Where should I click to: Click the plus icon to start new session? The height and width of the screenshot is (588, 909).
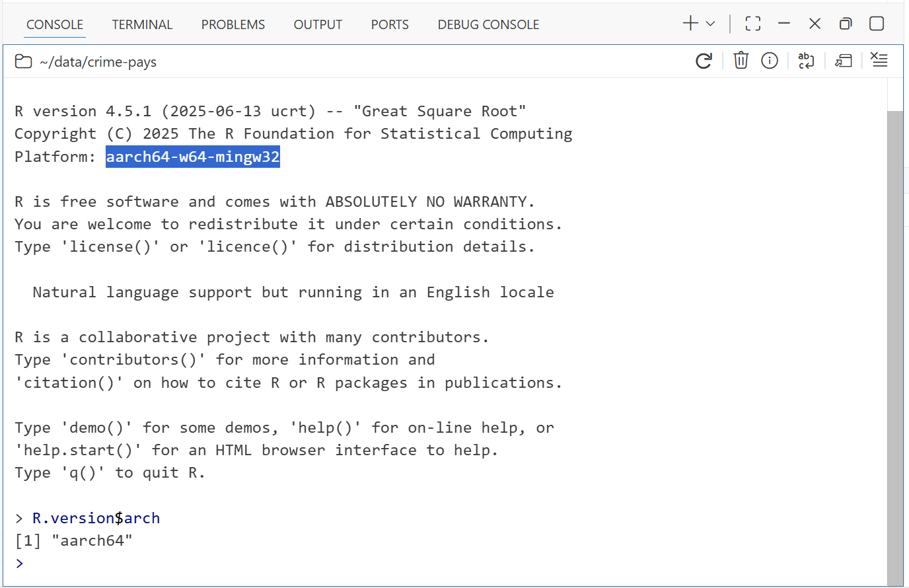pyautogui.click(x=690, y=24)
